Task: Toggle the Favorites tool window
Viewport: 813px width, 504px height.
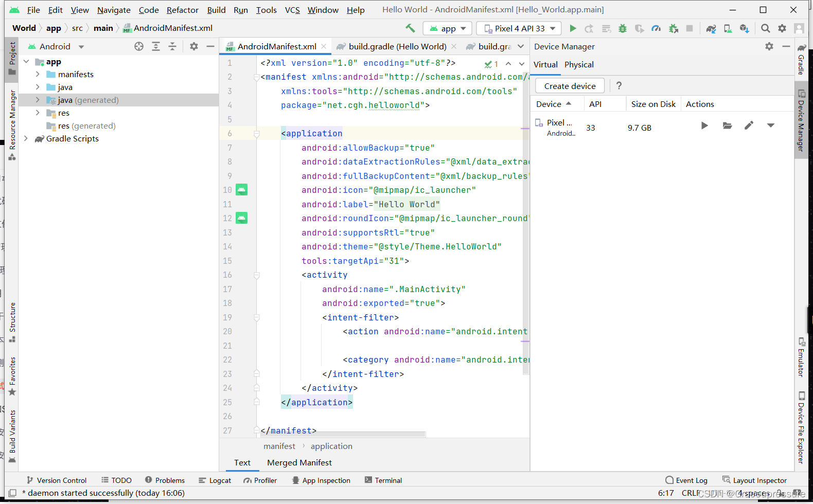Action: pyautogui.click(x=12, y=376)
